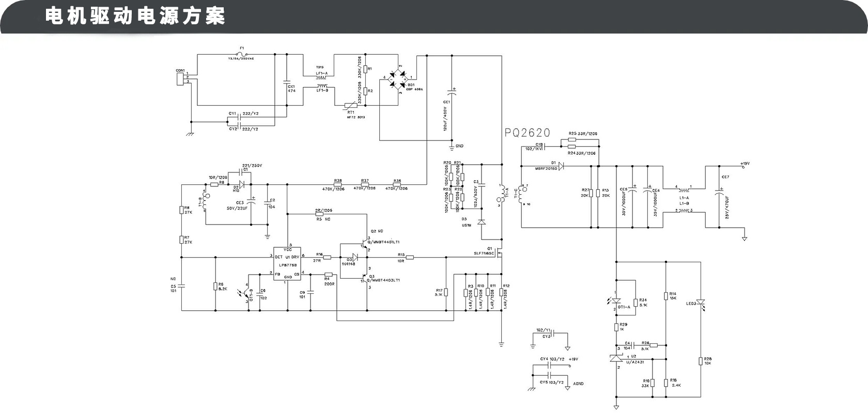Click the PQ2620 transformer label

click(528, 133)
